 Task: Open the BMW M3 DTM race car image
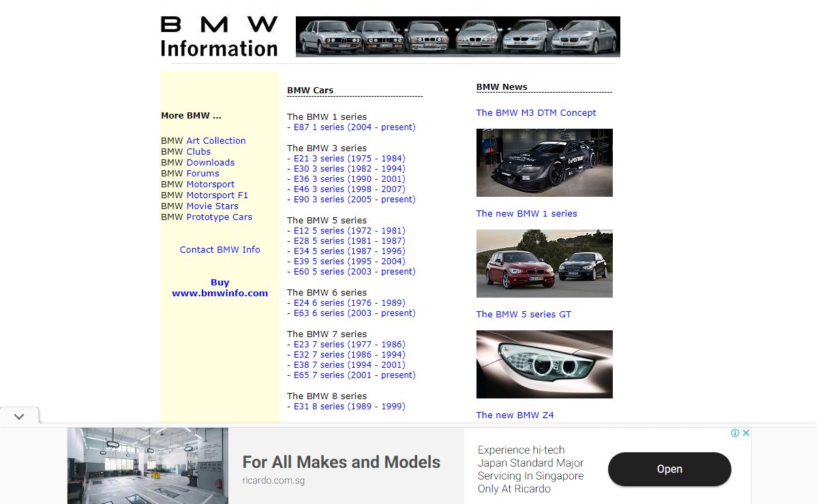coord(544,163)
